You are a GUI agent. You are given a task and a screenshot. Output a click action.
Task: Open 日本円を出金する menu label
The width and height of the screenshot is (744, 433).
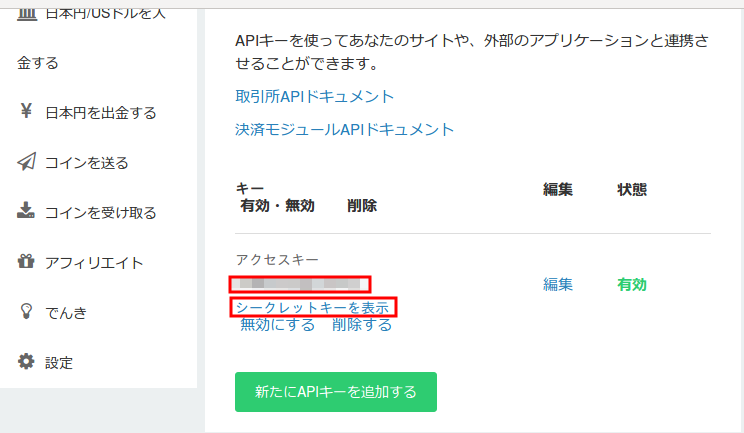[101, 113]
